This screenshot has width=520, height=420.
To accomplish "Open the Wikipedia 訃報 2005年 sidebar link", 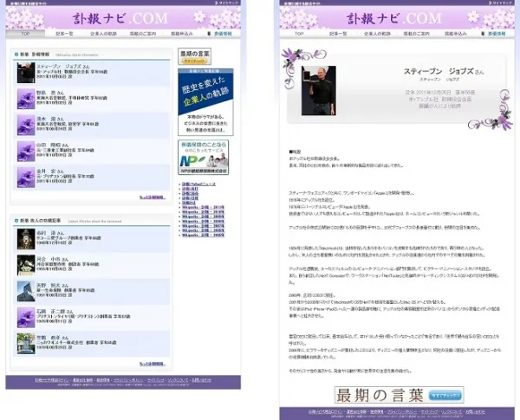I will tap(203, 235).
